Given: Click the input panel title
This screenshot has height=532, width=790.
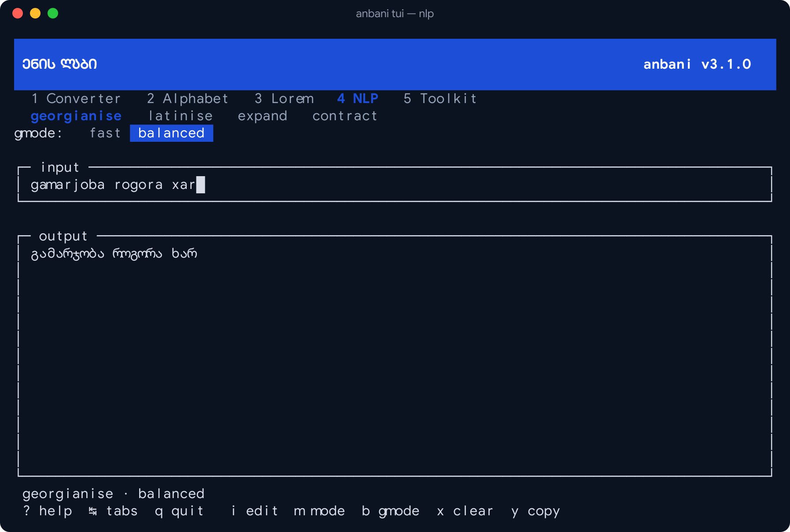Looking at the screenshot, I should point(60,167).
